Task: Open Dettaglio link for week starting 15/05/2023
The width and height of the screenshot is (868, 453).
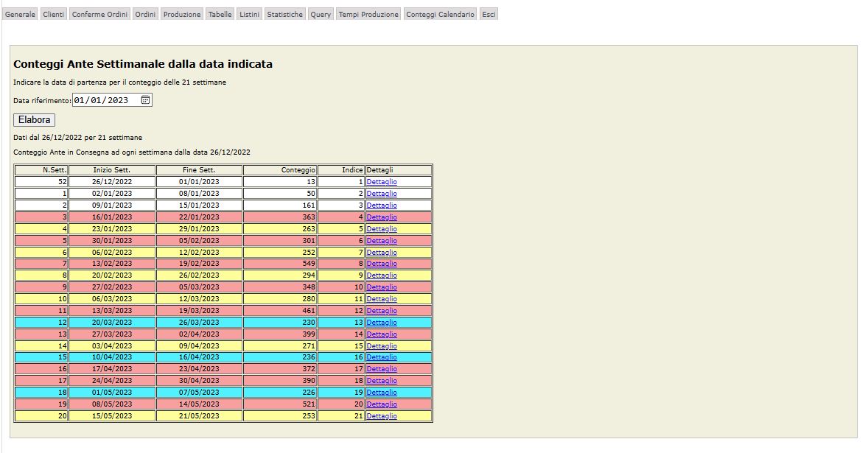Action: click(x=382, y=416)
